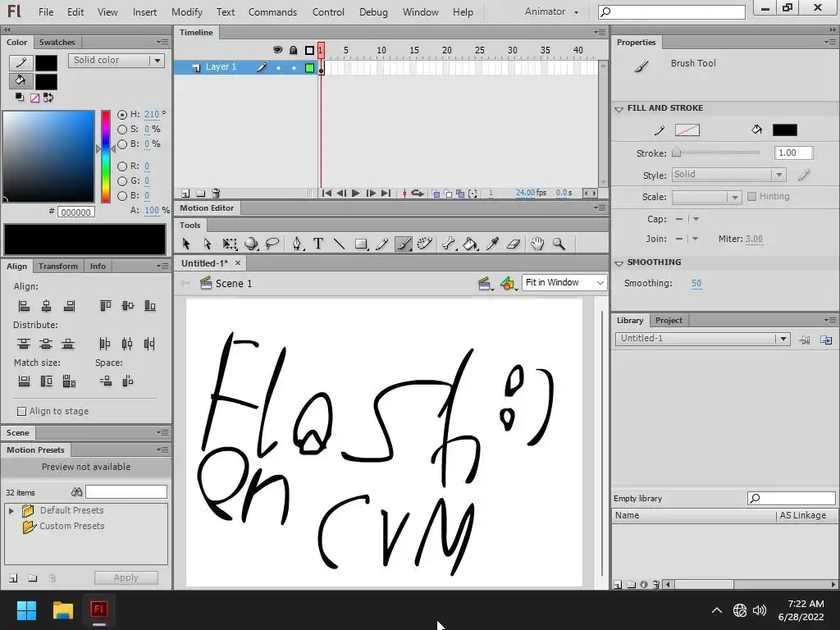This screenshot has height=630, width=840.
Task: Enable Align to stage checkbox
Action: tap(21, 412)
